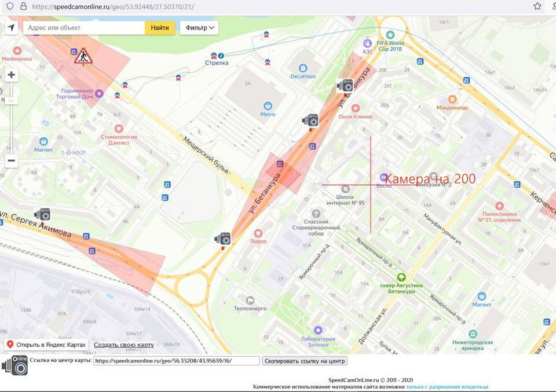Select speed camera on Sergey Akimov street
Screen dimensions: 556x392
pos(42,214)
